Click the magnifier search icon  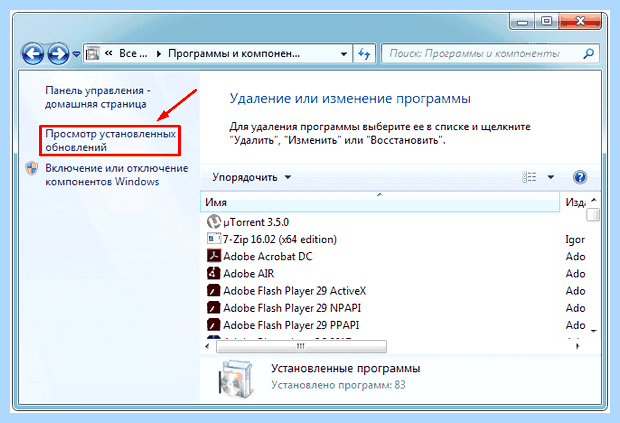589,53
